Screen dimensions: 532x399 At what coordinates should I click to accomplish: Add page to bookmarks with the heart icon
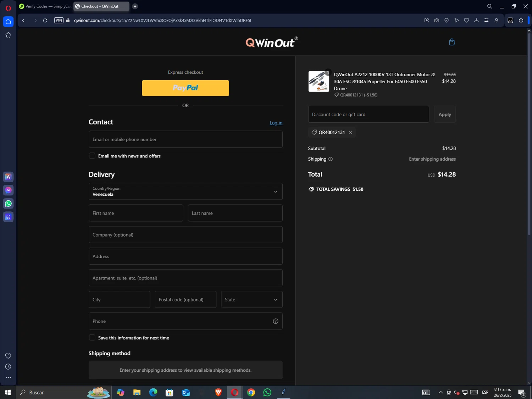466,21
